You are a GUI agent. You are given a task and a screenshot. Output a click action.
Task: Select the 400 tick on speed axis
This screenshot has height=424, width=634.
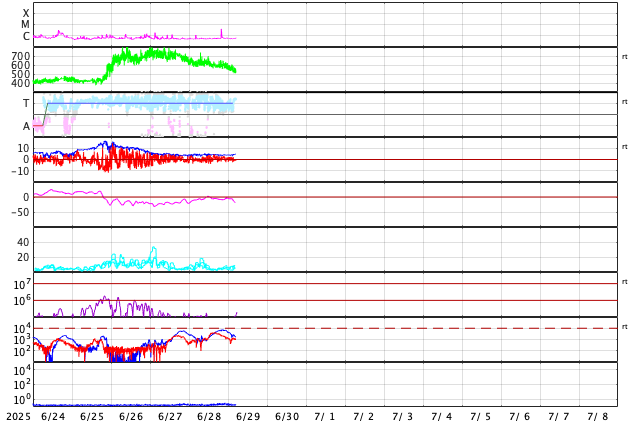[21, 83]
